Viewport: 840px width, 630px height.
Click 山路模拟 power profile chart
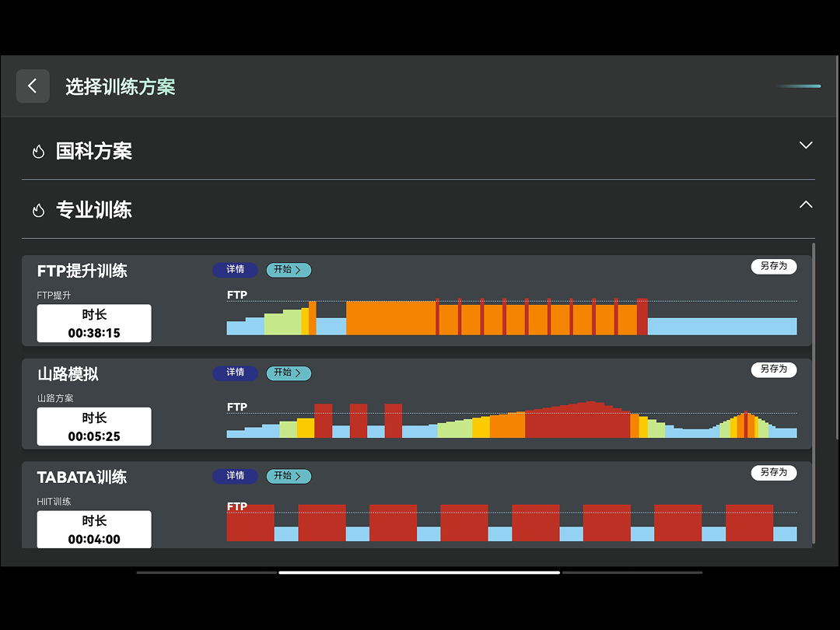point(511,420)
